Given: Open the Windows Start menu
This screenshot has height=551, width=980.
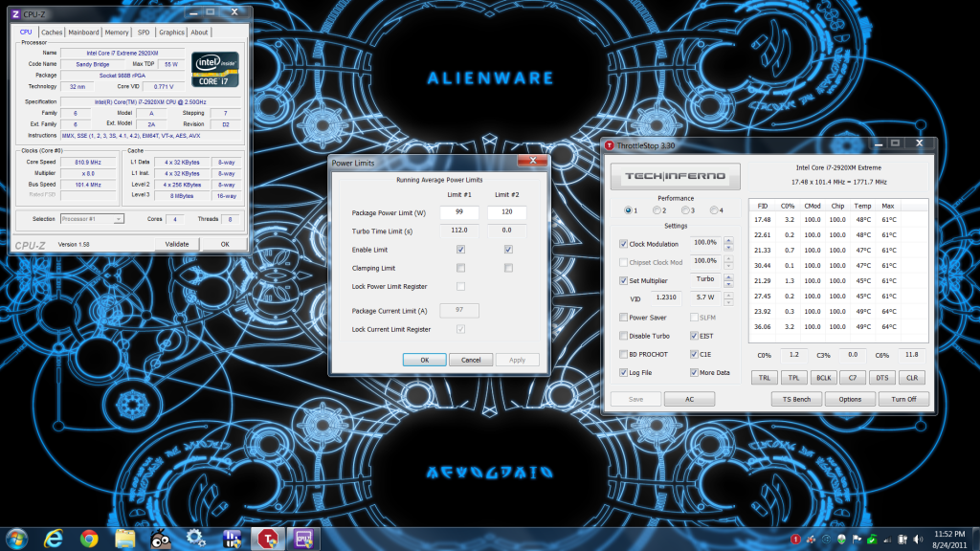Looking at the screenshot, I should point(16,539).
